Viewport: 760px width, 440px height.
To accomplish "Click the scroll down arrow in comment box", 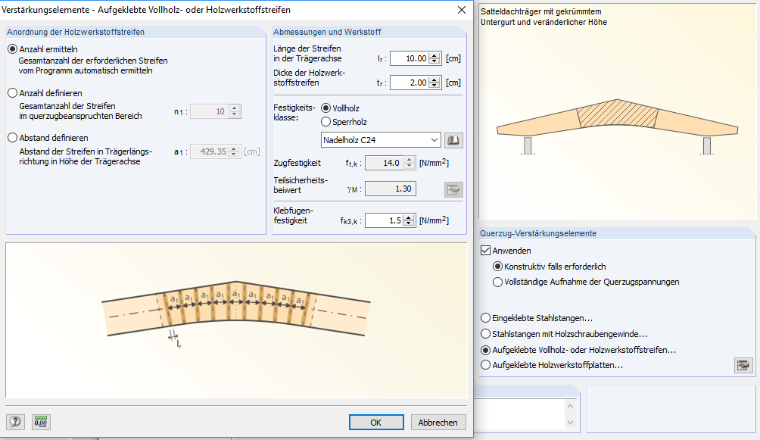I will click(x=570, y=423).
